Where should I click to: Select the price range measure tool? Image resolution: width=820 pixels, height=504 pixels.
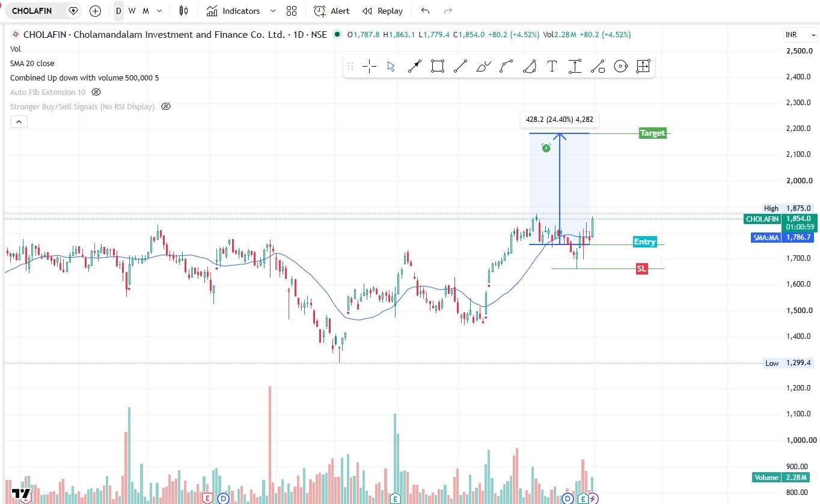tap(575, 66)
